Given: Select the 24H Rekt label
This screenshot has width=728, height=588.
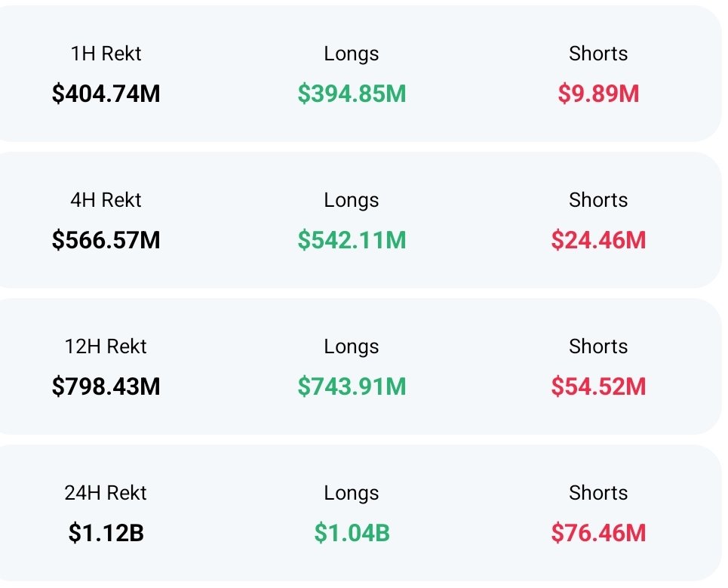Looking at the screenshot, I should pyautogui.click(x=106, y=492).
